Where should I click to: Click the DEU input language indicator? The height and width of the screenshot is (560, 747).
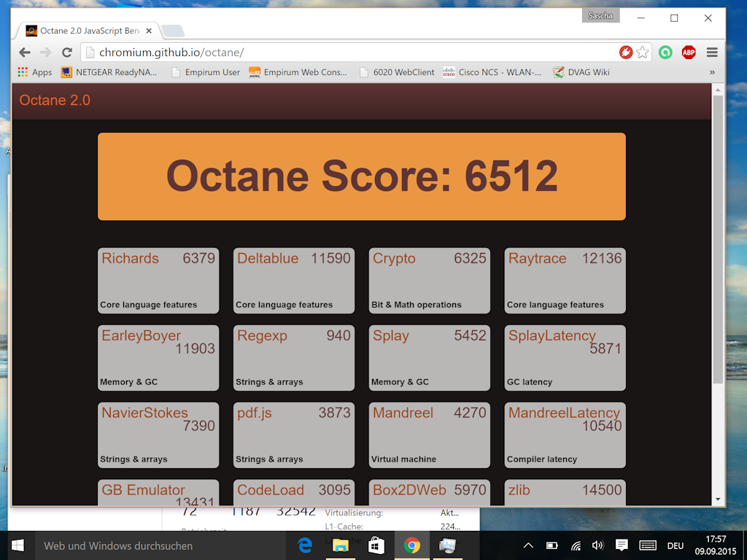click(676, 545)
